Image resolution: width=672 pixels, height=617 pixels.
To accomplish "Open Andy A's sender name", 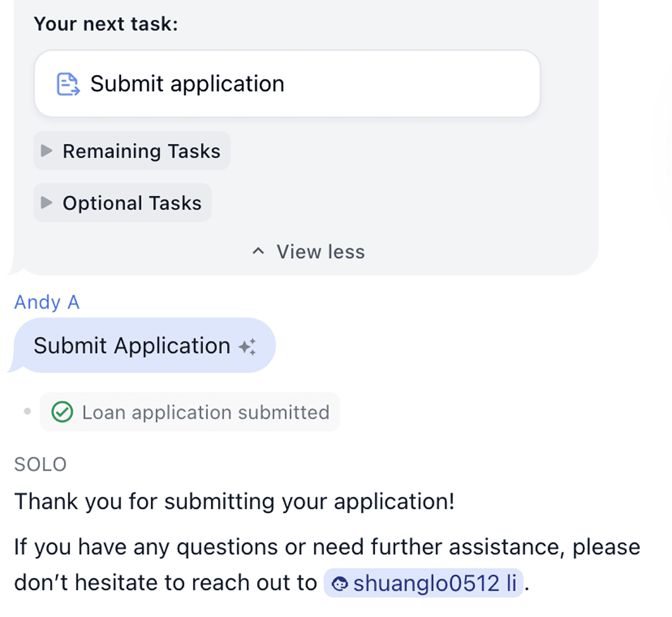I will point(47,302).
